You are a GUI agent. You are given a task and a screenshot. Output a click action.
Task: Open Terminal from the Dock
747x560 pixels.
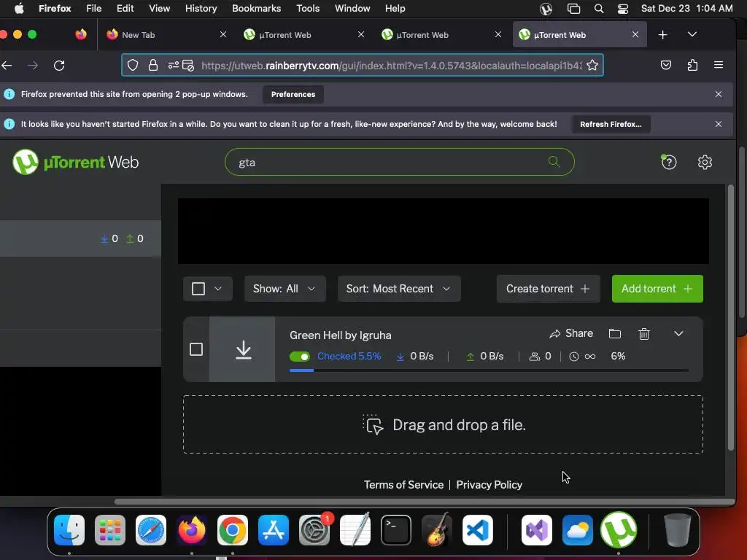click(396, 530)
